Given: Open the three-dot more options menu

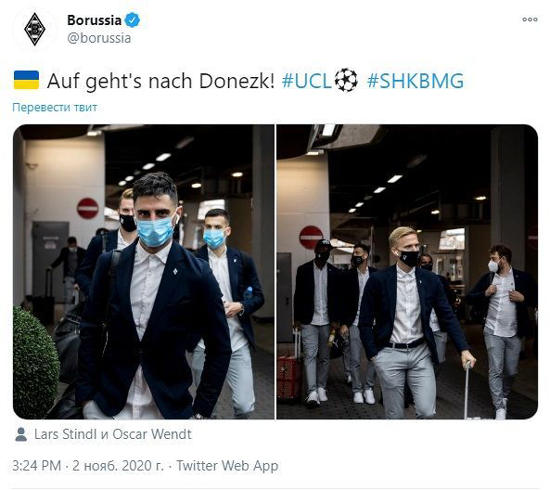Looking at the screenshot, I should click(530, 19).
